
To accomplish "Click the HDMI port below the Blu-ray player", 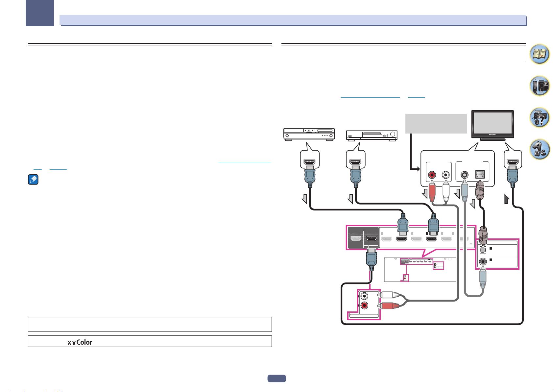I will point(310,162).
